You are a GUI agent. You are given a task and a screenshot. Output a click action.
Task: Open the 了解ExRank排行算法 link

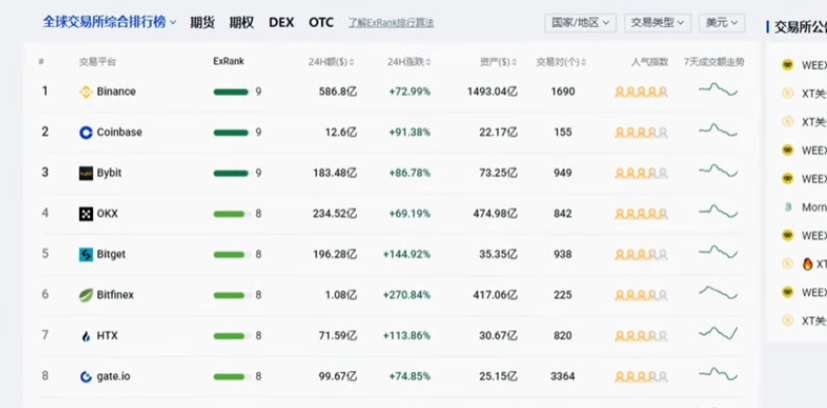click(391, 23)
